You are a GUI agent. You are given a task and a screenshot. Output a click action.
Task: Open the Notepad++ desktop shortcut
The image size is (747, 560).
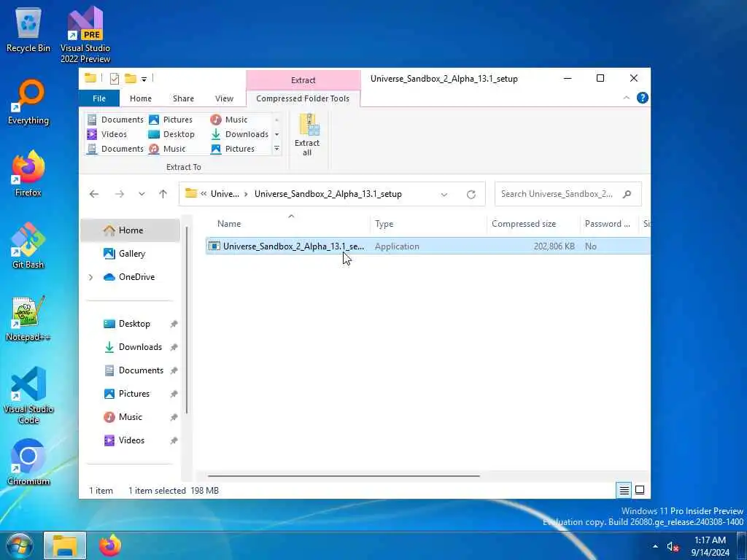tap(28, 318)
